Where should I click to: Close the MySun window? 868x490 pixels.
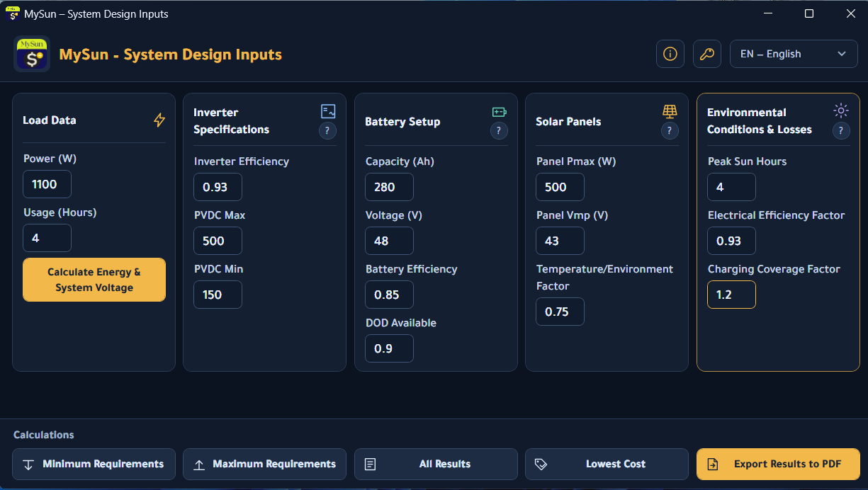851,13
